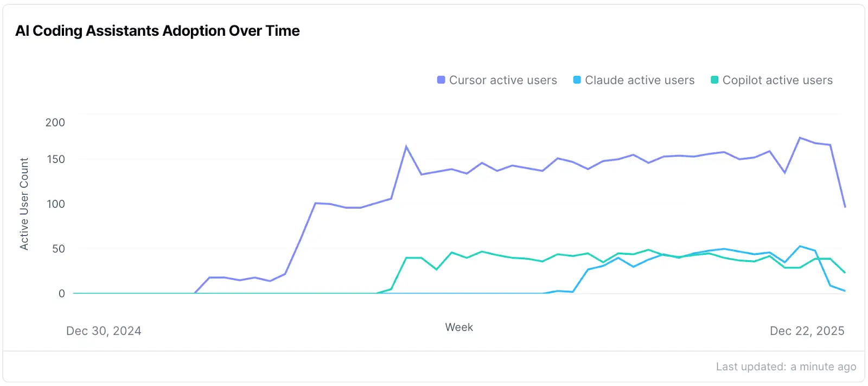Screen dimensions: 868x386
Task: Click the 0 y-axis tick label
Action: click(x=61, y=293)
